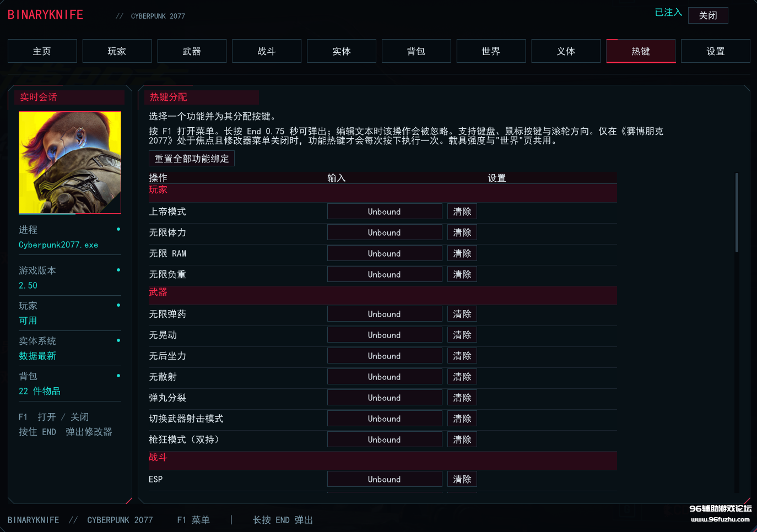Image resolution: width=757 pixels, height=532 pixels.
Task: Switch to the 玩家 tab
Action: [117, 51]
